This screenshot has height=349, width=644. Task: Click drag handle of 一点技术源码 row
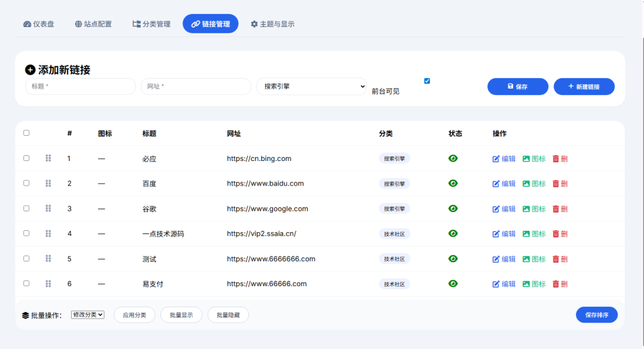click(x=48, y=233)
